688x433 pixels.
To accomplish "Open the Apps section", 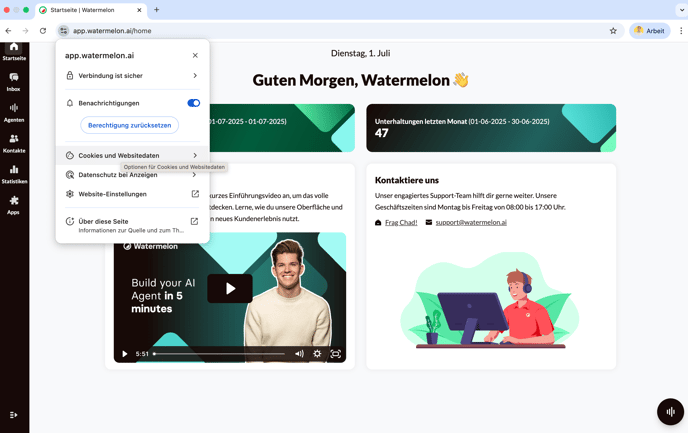I will coord(14,204).
